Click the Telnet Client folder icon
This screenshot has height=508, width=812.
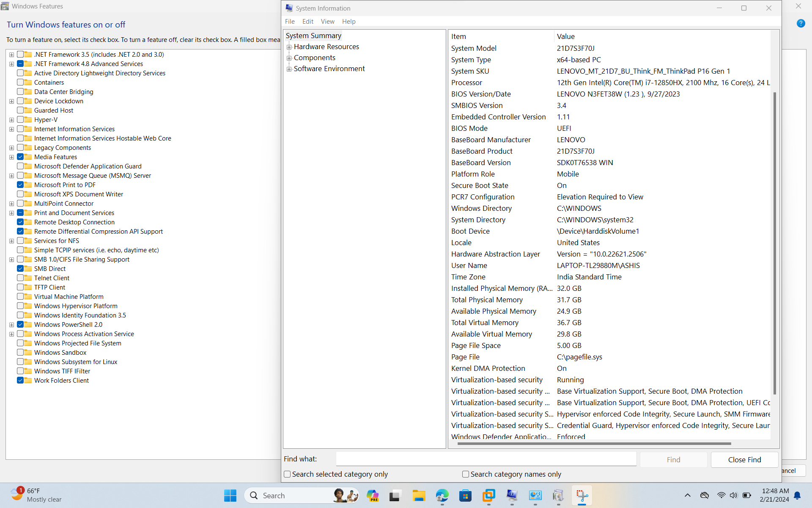point(28,278)
